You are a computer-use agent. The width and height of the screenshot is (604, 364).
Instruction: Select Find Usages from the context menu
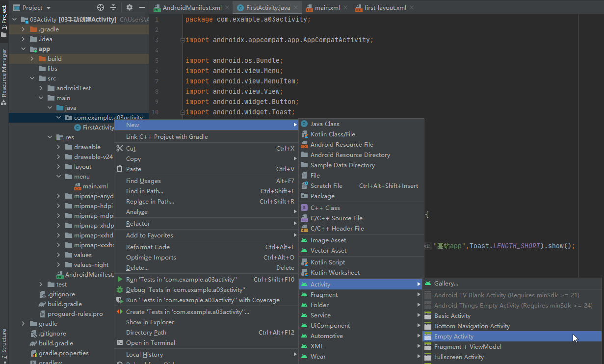coord(206,181)
